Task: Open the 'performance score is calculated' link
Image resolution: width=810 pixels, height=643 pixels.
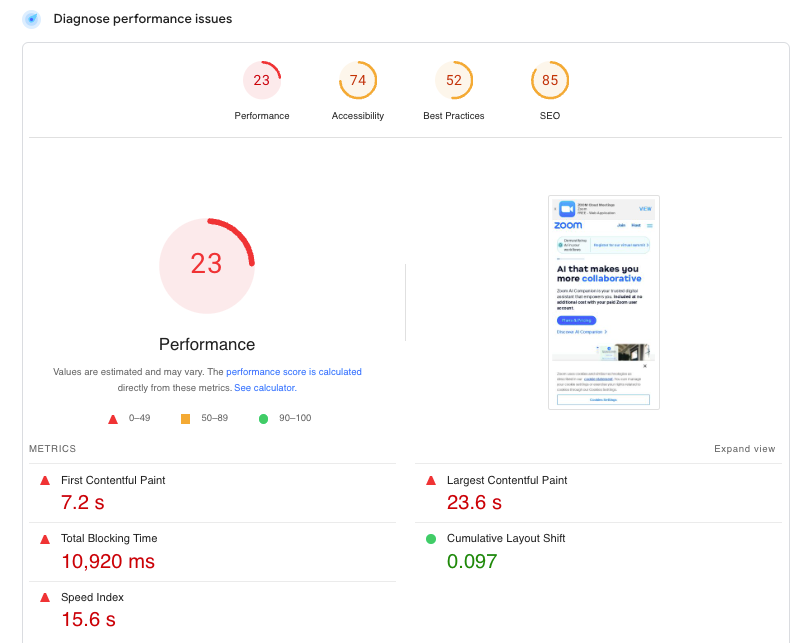Action: tap(294, 372)
